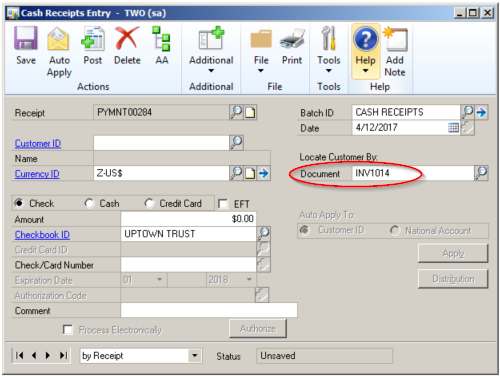Viewport: 500px width, 377px height.
Task: Click the Currency ID field Z-US$
Action: coord(161,173)
